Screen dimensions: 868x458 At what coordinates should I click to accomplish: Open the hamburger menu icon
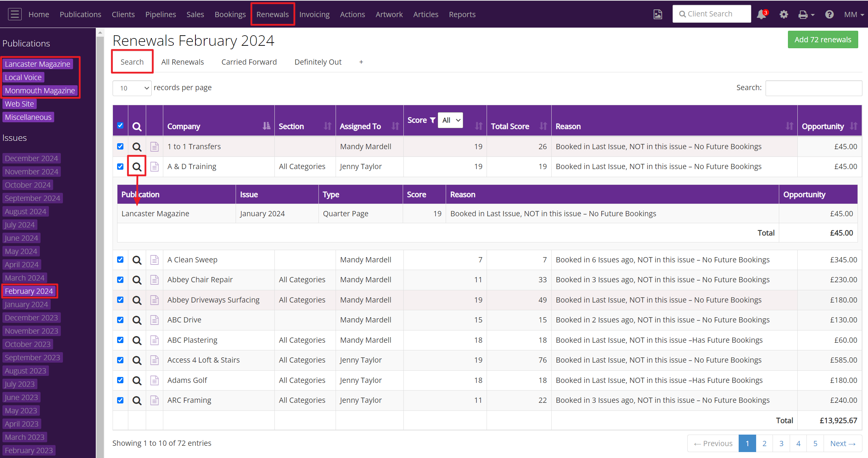pos(15,14)
